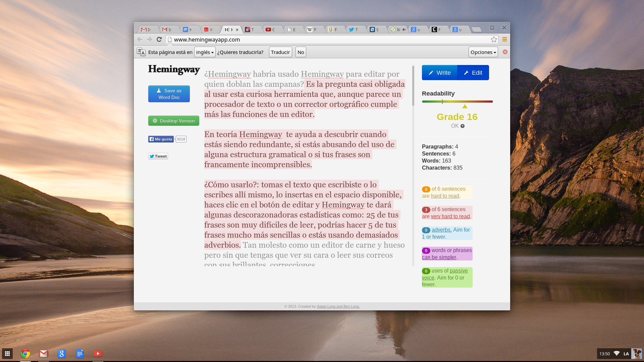
Task: Reload the Hemingway page
Action: 159,40
